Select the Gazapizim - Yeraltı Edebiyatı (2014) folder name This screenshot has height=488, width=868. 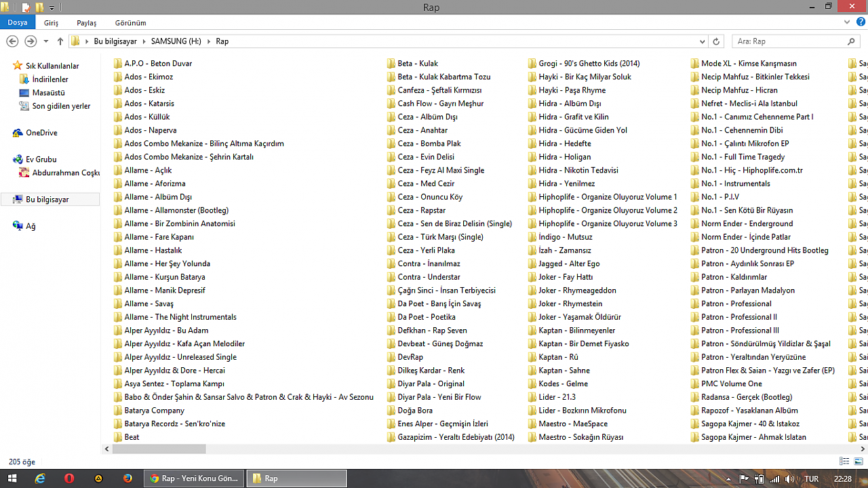point(456,437)
